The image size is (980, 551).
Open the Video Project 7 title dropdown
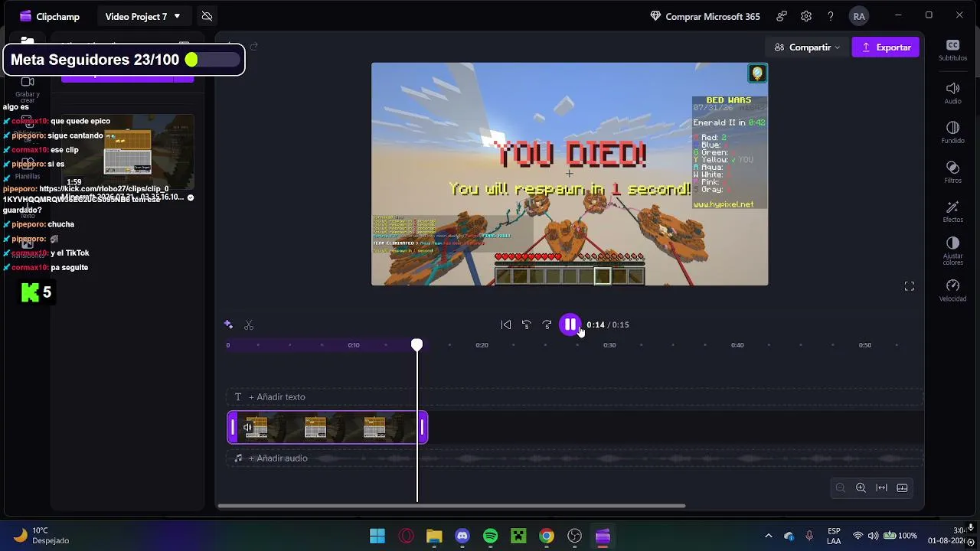tap(142, 16)
